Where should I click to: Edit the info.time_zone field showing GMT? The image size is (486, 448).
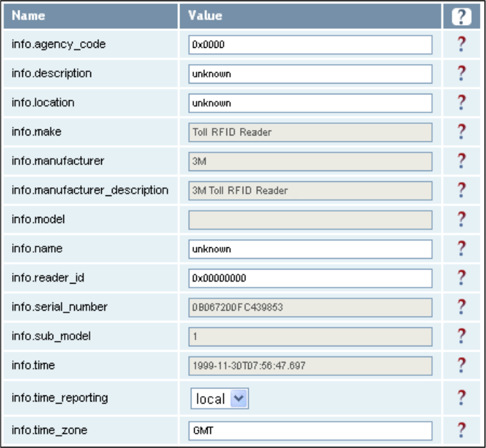tap(310, 430)
